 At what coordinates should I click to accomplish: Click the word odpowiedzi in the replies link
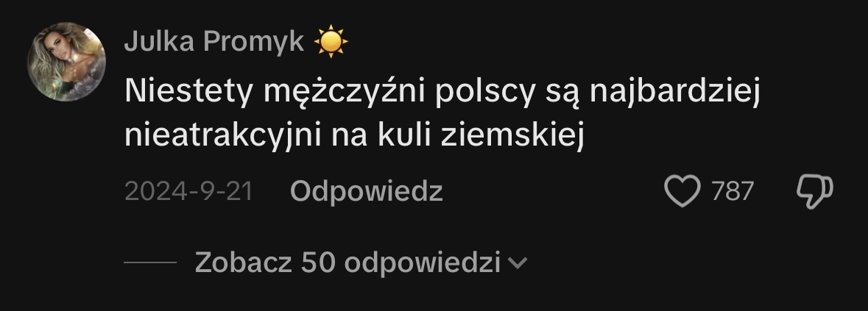(x=423, y=262)
